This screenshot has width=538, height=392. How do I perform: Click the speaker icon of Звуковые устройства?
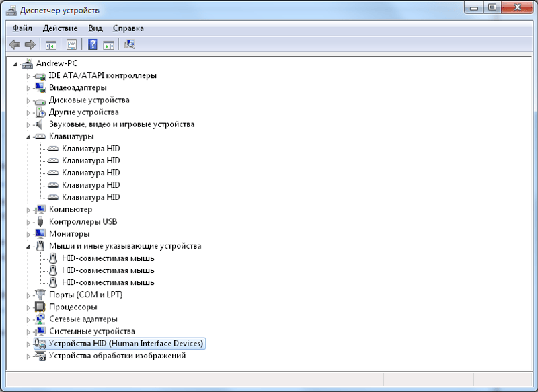(x=40, y=124)
